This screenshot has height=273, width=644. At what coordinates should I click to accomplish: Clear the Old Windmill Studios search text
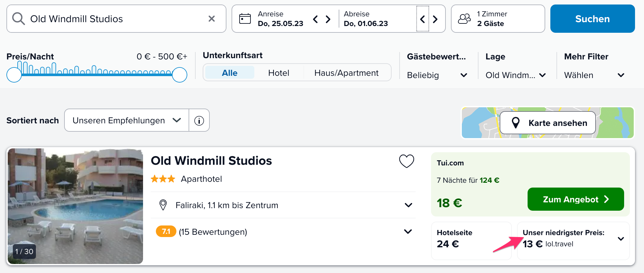click(211, 19)
